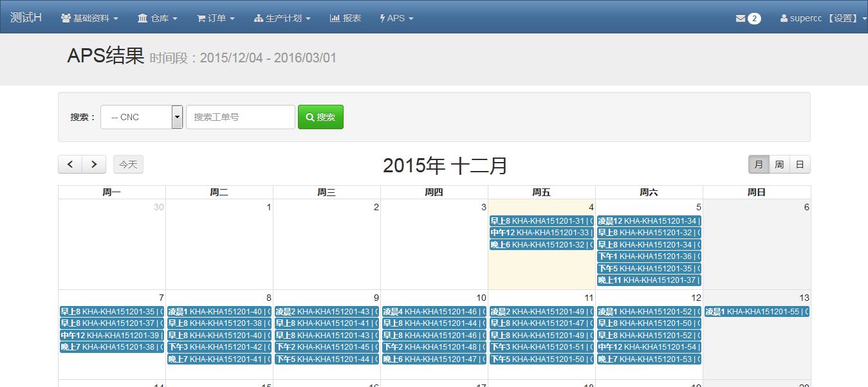The image size is (868, 387).
Task: Switch calendar to 月 month view
Action: click(759, 165)
